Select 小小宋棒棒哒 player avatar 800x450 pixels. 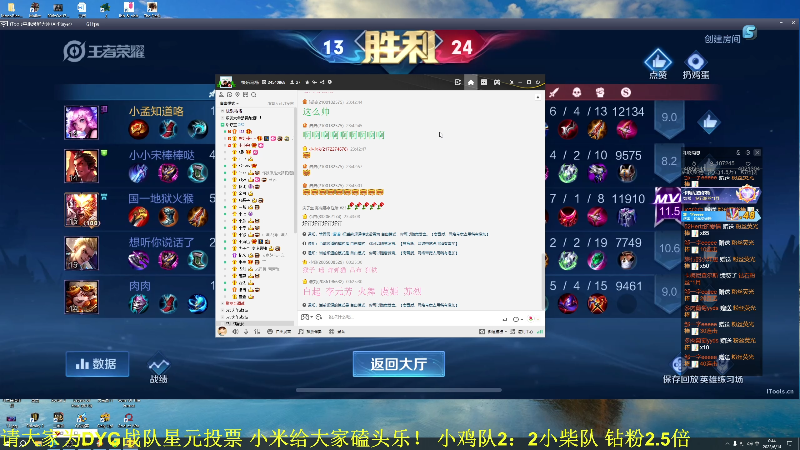coord(81,166)
